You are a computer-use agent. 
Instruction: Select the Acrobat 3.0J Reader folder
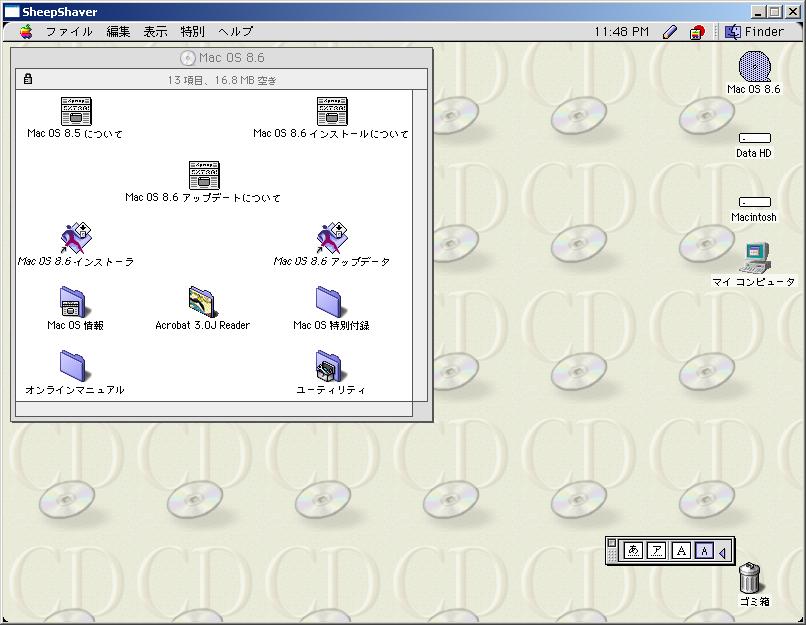[202, 302]
